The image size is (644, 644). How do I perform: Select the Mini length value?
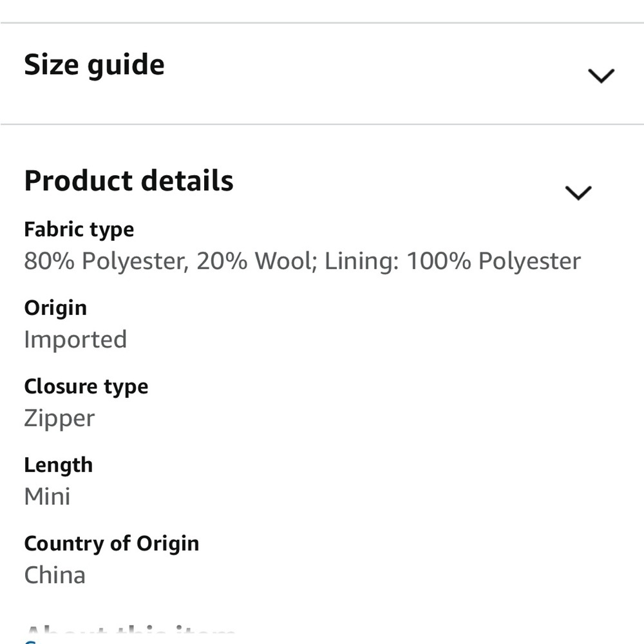point(47,497)
